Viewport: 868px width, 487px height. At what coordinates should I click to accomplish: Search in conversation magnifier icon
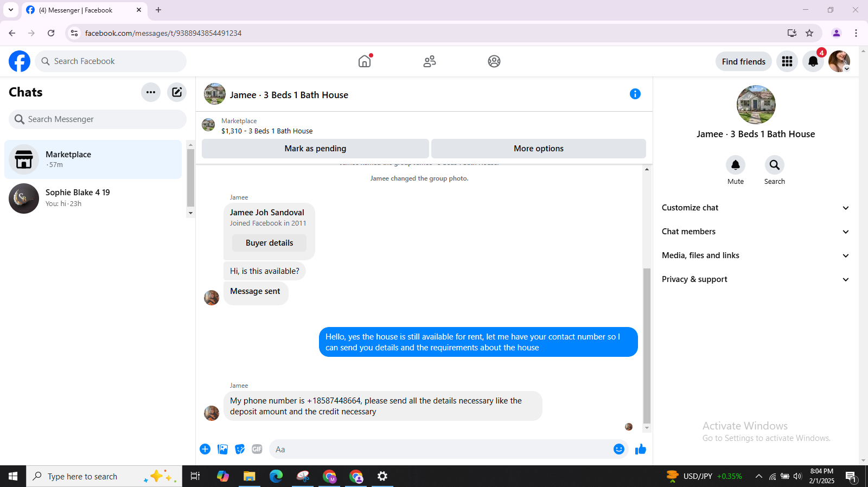click(775, 165)
